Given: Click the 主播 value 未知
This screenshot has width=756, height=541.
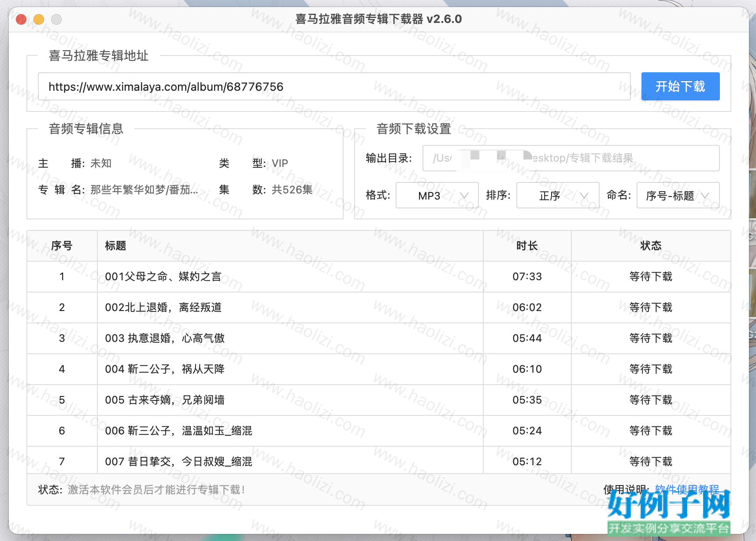Looking at the screenshot, I should 101,163.
